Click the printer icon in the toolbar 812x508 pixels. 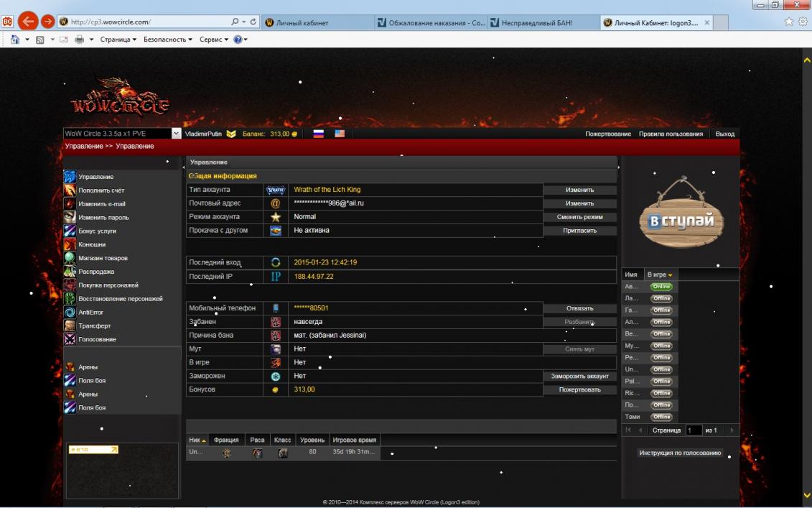tap(80, 40)
